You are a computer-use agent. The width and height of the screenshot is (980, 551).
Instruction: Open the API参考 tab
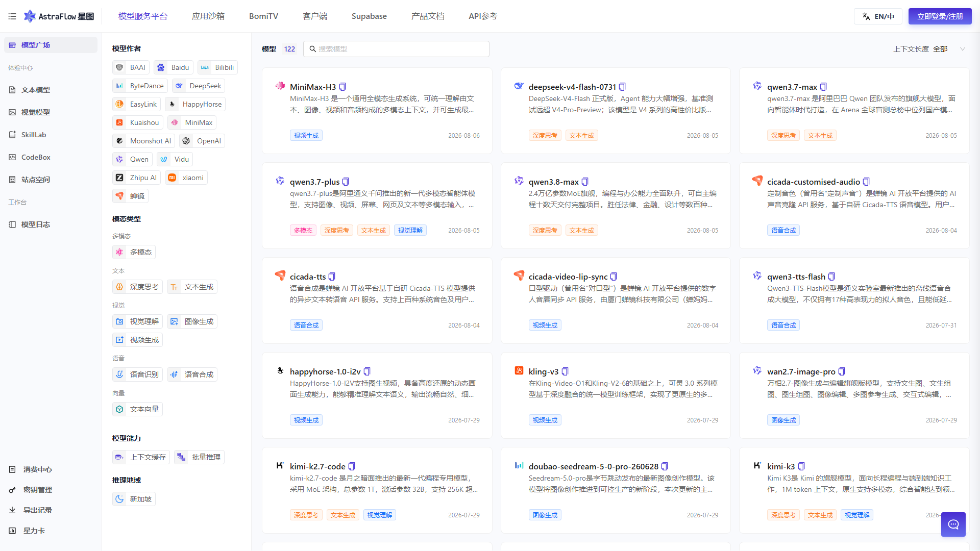point(483,16)
